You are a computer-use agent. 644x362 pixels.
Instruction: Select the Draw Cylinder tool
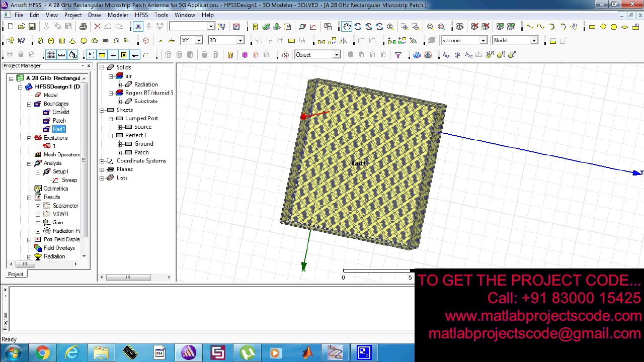click(51, 41)
